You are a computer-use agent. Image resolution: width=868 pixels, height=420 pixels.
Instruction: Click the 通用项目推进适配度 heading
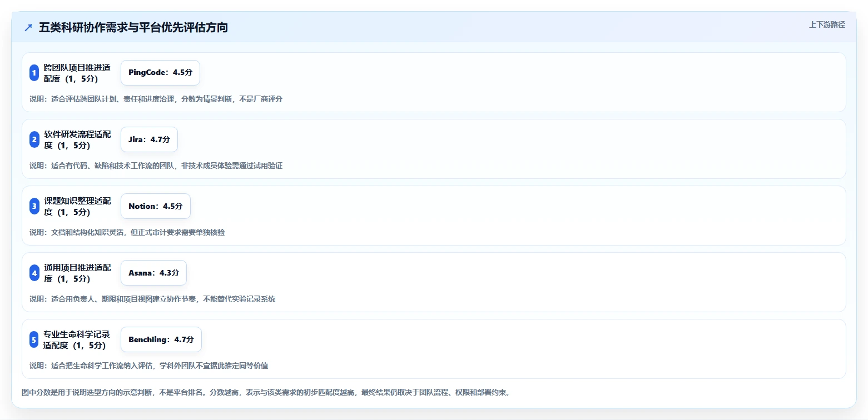77,273
